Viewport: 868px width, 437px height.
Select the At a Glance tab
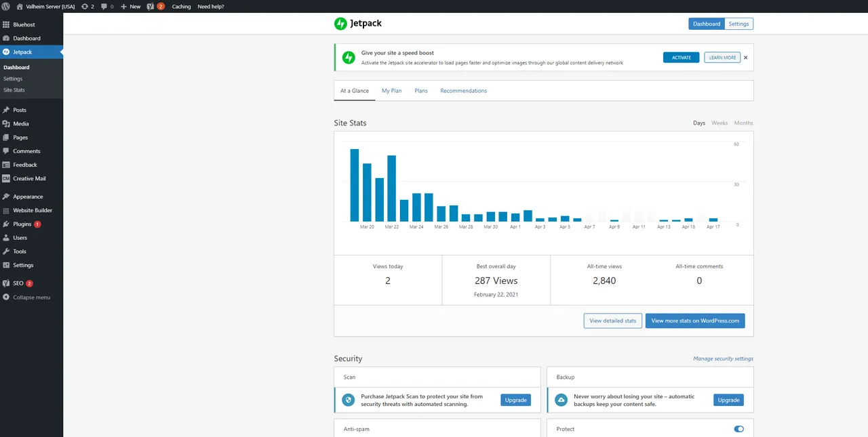pos(355,91)
